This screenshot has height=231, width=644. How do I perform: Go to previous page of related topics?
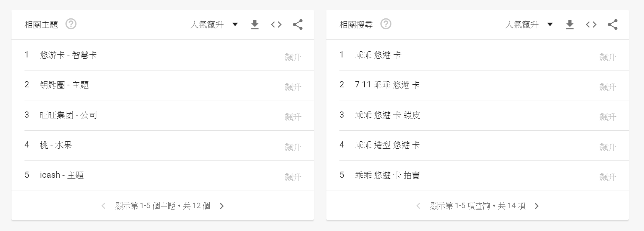click(x=103, y=206)
